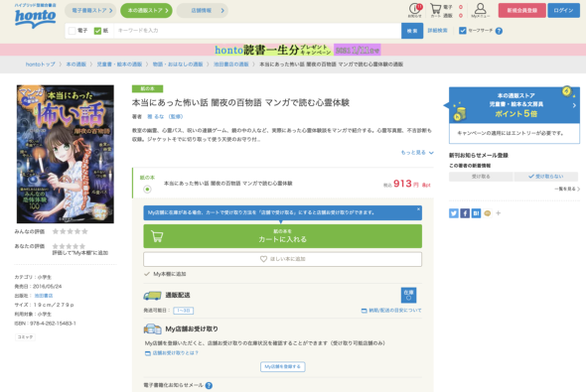Open the 詳細検索 advanced search link
This screenshot has height=392, width=586.
(x=438, y=31)
